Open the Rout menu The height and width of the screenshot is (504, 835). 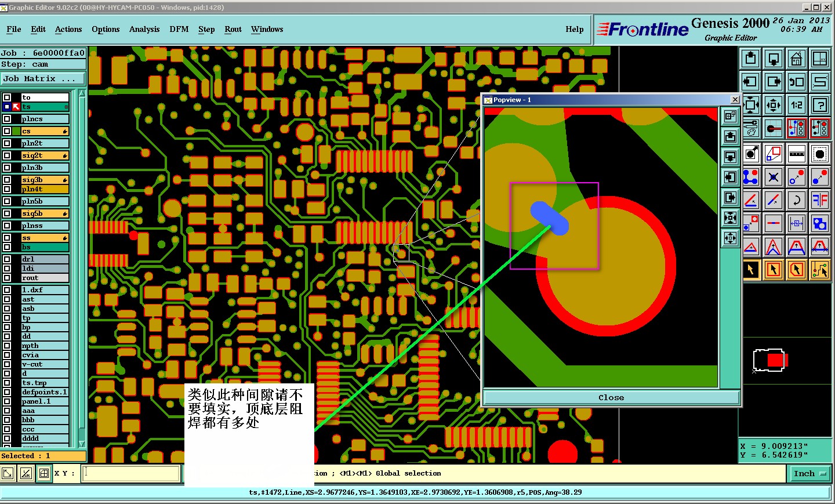(233, 29)
